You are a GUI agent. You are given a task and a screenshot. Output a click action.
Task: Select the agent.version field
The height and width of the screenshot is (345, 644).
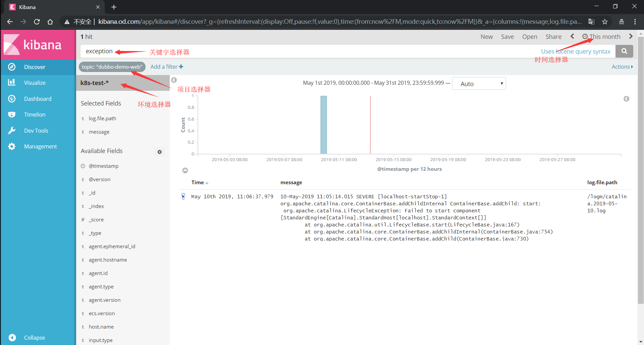click(x=105, y=300)
